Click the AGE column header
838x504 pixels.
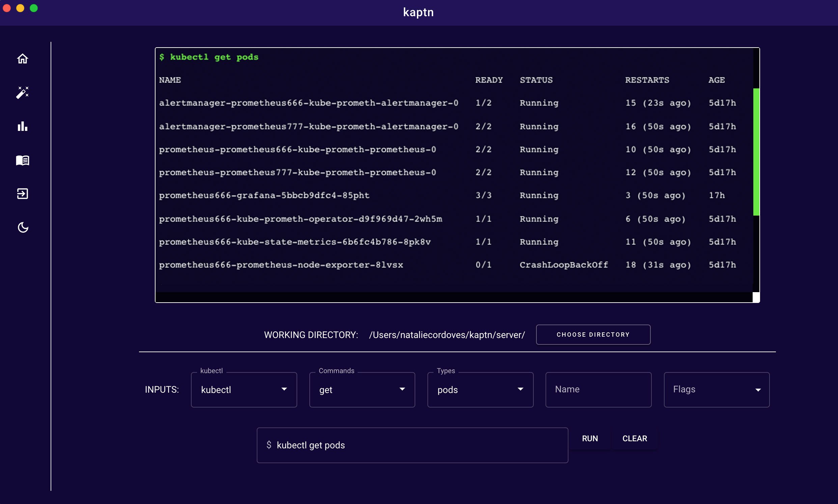(717, 80)
